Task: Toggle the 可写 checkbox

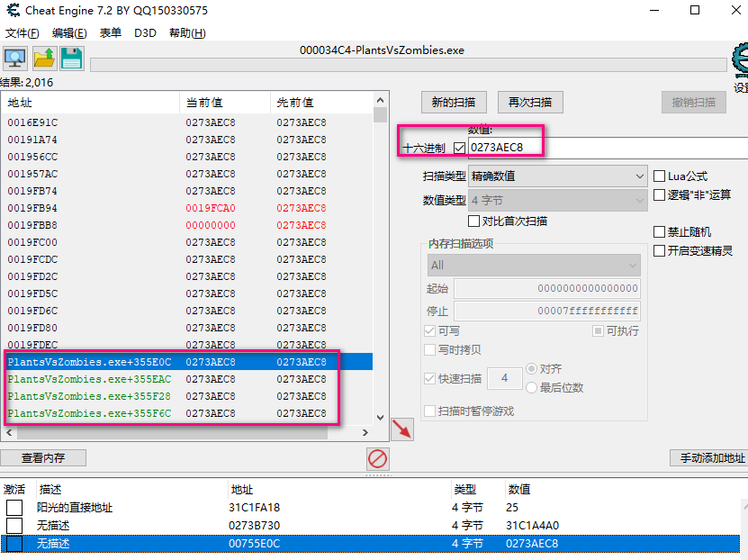Action: pyautogui.click(x=430, y=331)
